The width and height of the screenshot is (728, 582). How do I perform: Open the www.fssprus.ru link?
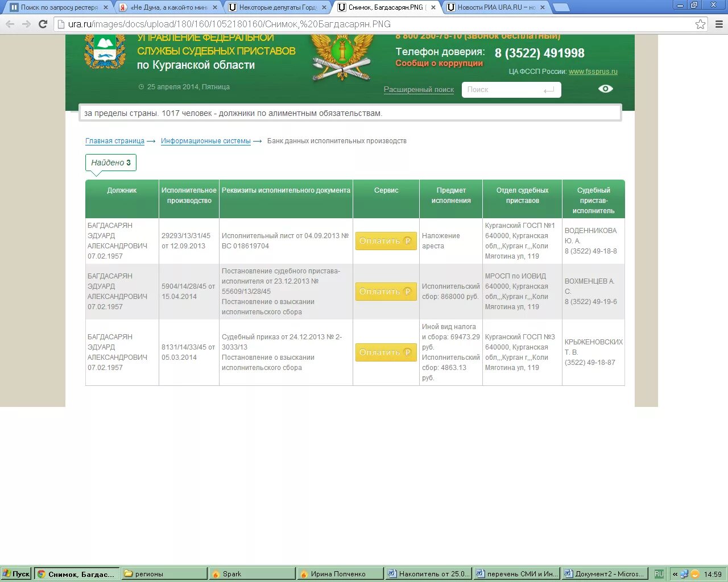coord(593,72)
